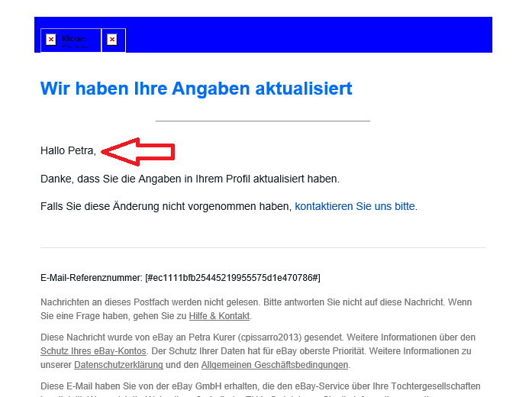Viewport: 532px width, 397px height.
Task: Click the horizontal divider below the heading
Action: (x=263, y=121)
